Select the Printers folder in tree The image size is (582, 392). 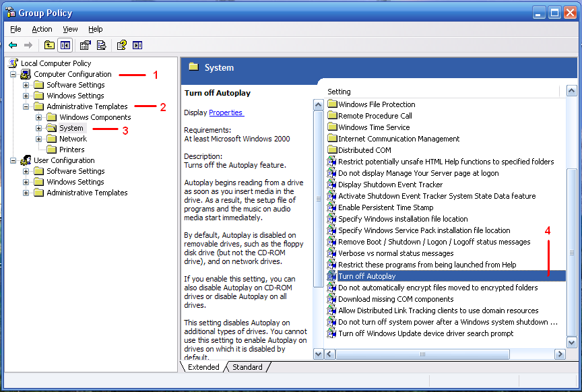[x=71, y=150]
